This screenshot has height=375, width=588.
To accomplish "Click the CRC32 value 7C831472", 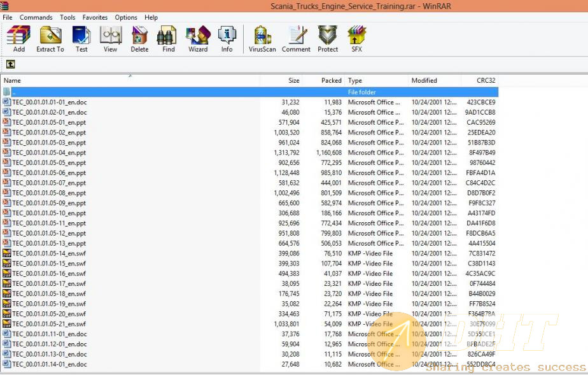I will coord(482,253).
